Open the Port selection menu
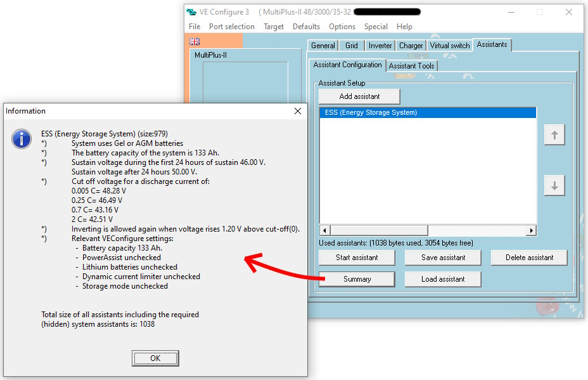The height and width of the screenshot is (380, 588). pos(232,27)
